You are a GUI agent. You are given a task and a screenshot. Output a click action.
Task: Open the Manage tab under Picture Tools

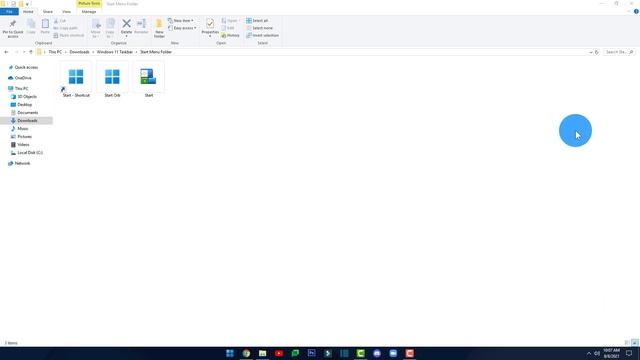point(89,12)
